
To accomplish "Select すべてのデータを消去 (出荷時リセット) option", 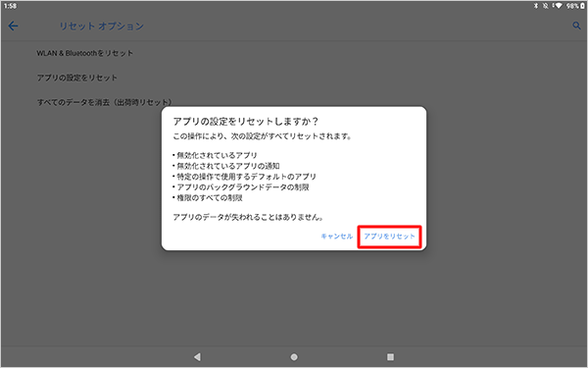I will pos(104,102).
